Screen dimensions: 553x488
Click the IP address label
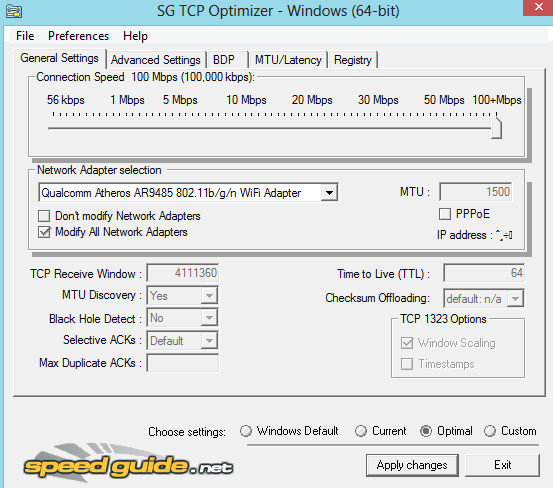coord(464,235)
